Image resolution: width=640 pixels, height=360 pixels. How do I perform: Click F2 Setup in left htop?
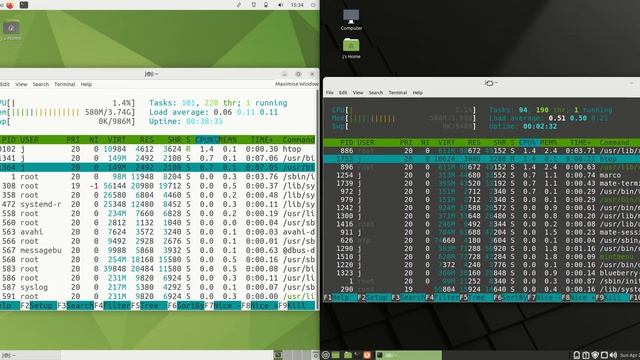38,305
